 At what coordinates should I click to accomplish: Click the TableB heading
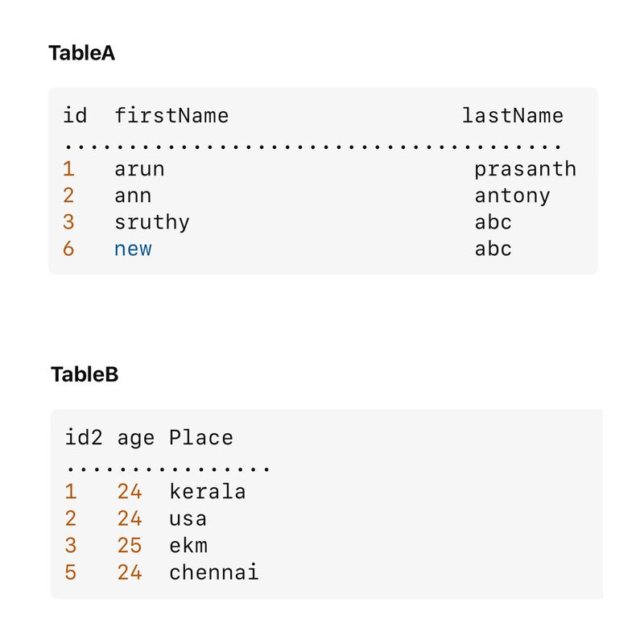tap(85, 374)
